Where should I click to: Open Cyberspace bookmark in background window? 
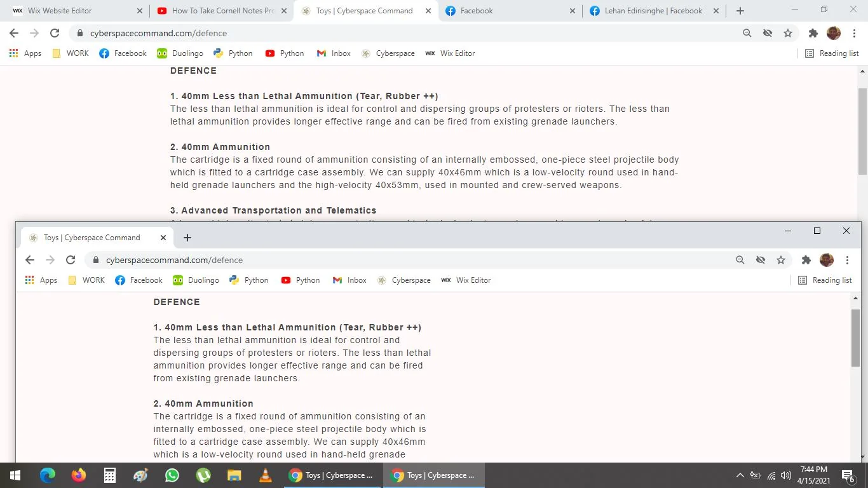388,53
